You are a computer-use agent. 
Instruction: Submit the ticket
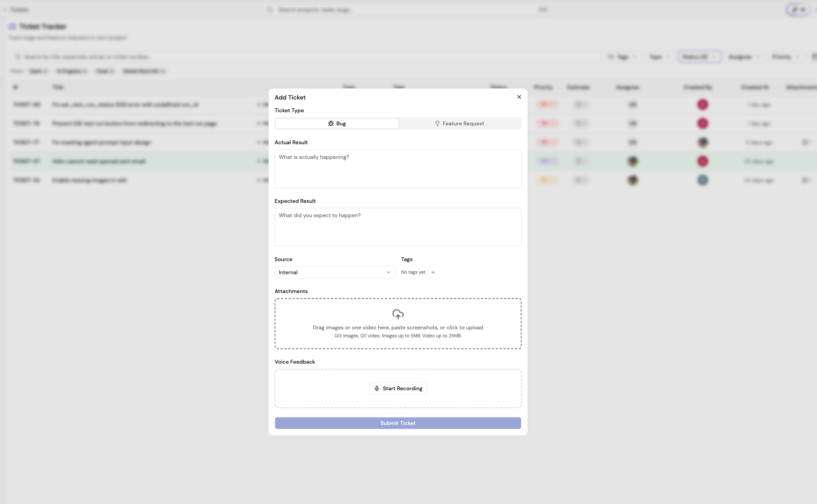point(398,423)
